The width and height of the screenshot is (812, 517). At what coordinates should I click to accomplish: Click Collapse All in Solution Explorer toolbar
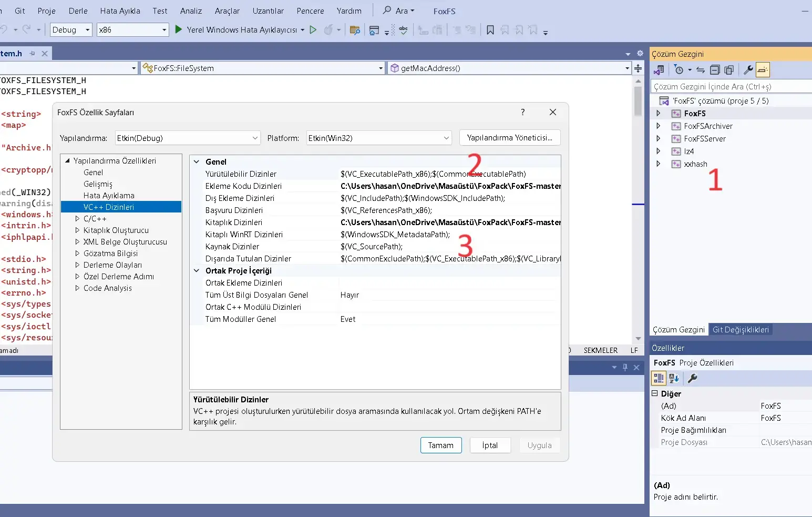[715, 70]
